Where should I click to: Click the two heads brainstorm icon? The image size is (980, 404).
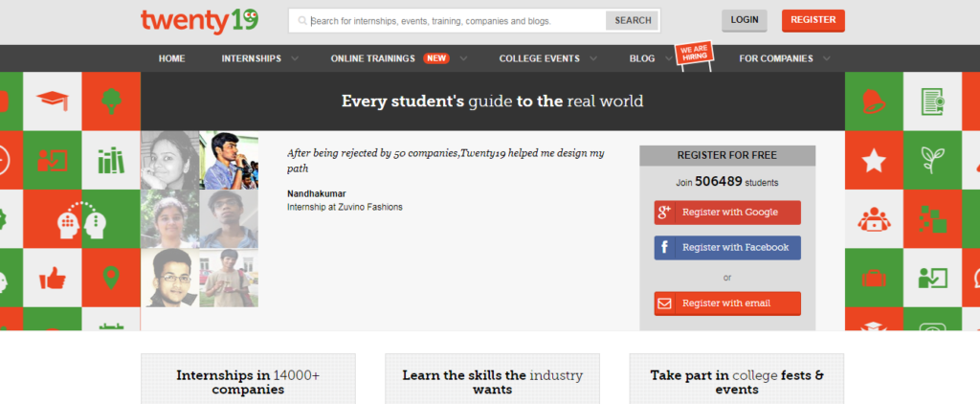click(82, 220)
